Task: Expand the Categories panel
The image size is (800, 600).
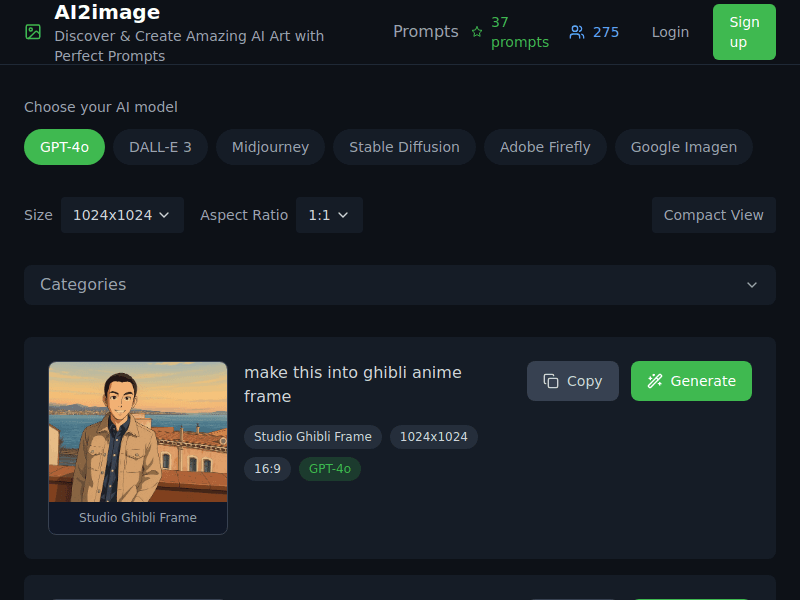Action: [x=400, y=285]
